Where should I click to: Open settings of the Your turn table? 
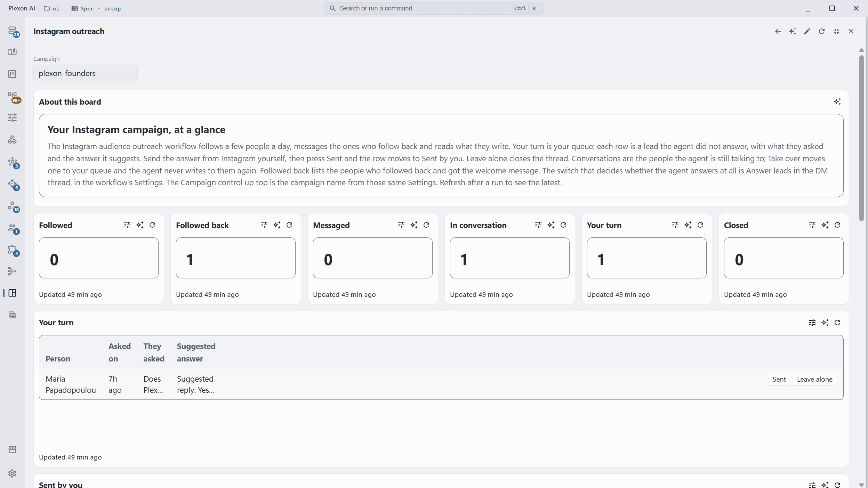point(812,323)
